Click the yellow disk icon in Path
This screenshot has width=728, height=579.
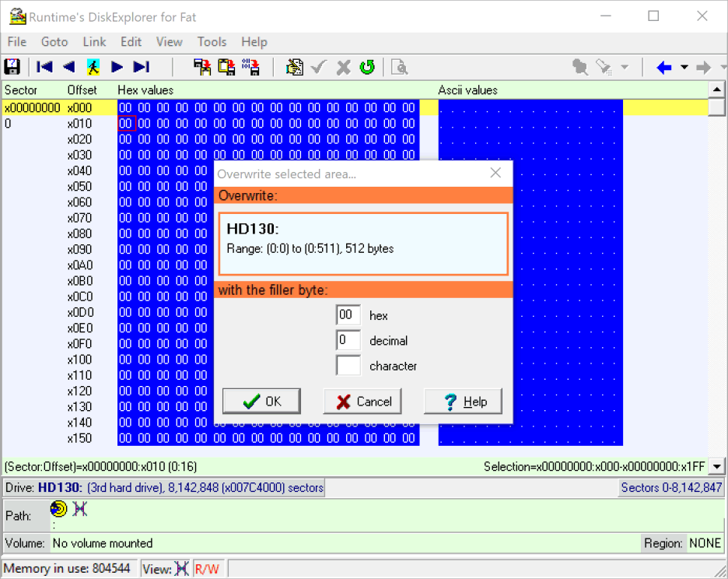58,509
